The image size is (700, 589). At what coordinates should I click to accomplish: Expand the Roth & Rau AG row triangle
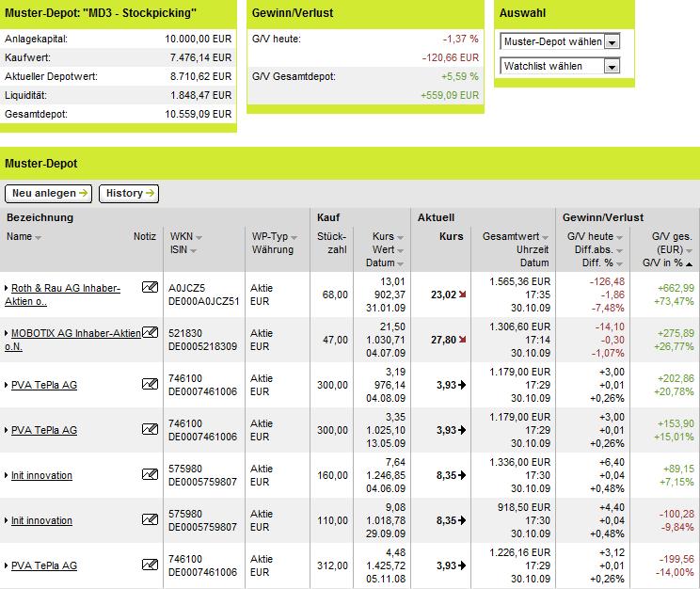[7, 288]
